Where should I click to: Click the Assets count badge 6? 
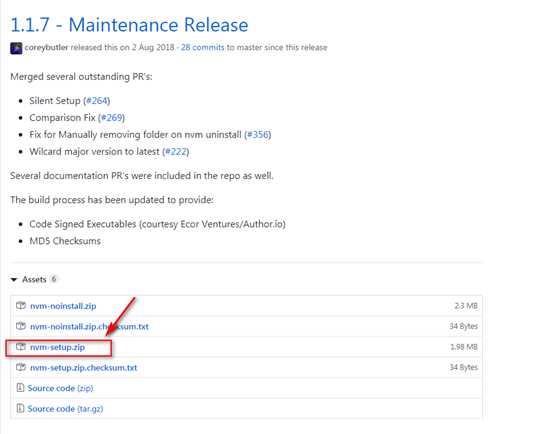[54, 279]
